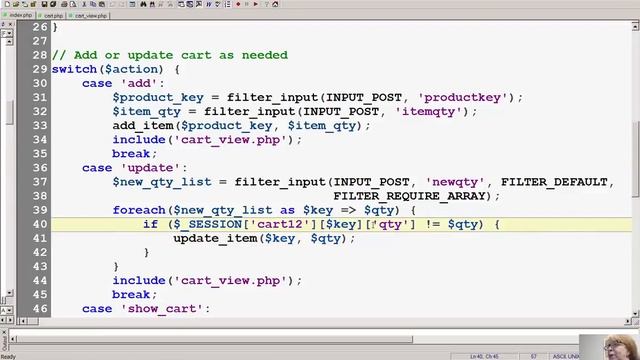This screenshot has height=360, width=640.
Task: Click the Home page house icon
Action: 275,4
